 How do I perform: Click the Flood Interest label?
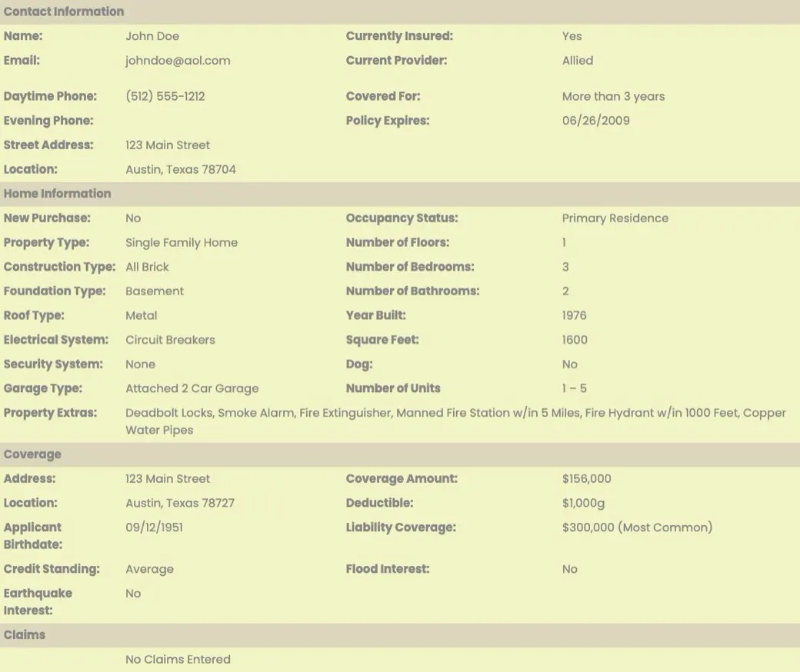coord(387,570)
